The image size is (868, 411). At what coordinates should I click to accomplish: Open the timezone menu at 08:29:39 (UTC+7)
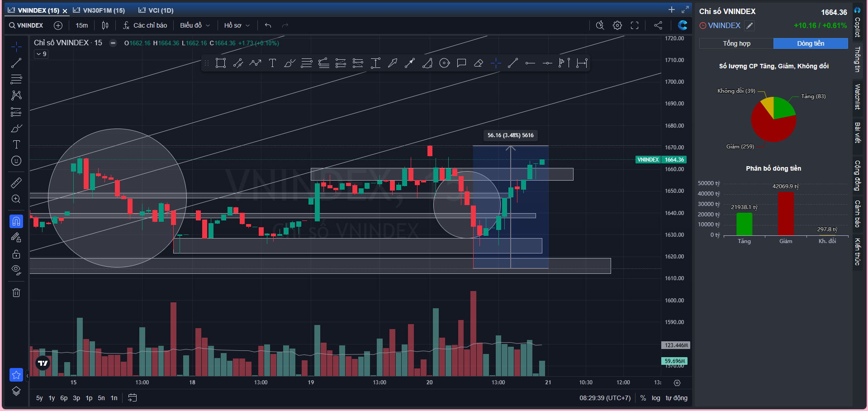coord(605,398)
